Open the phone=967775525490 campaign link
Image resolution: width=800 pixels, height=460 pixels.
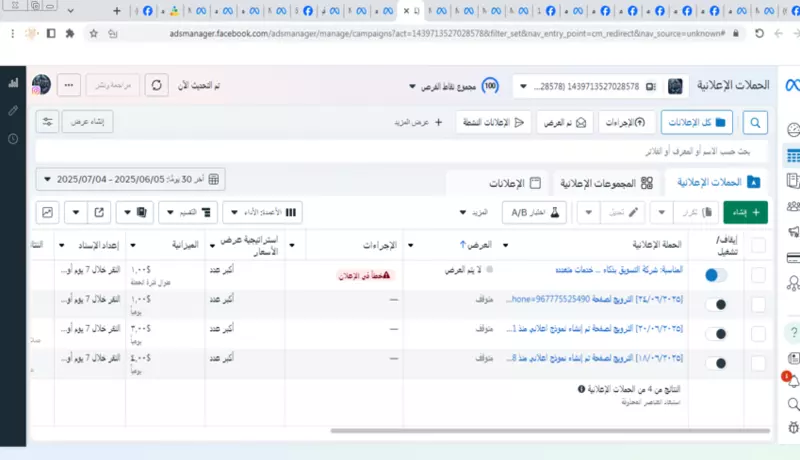tap(594, 299)
